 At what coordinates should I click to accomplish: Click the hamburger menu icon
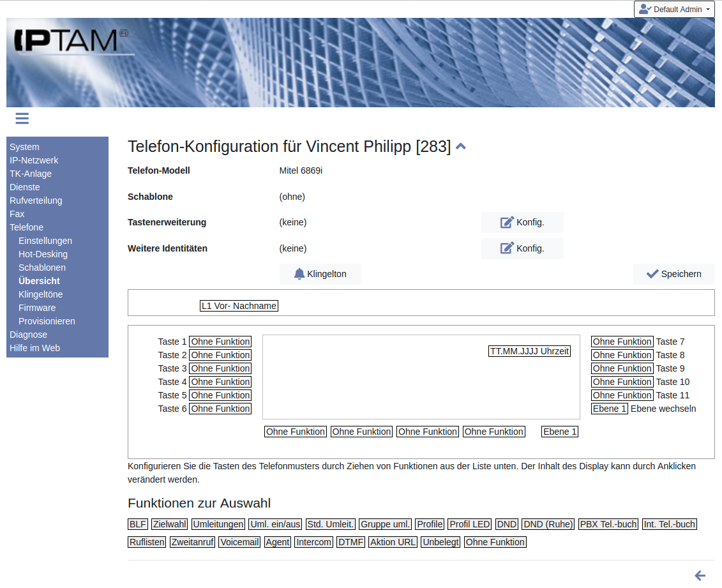pos(22,118)
